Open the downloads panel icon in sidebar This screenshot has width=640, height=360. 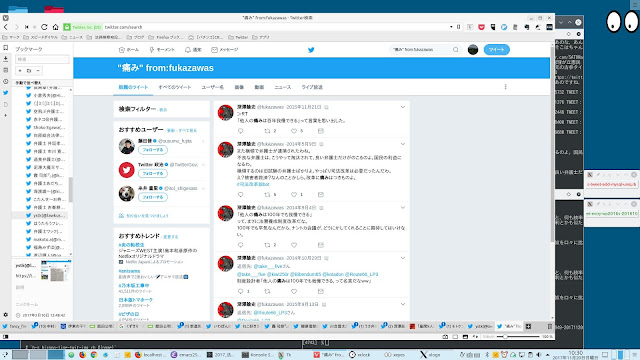[5, 59]
